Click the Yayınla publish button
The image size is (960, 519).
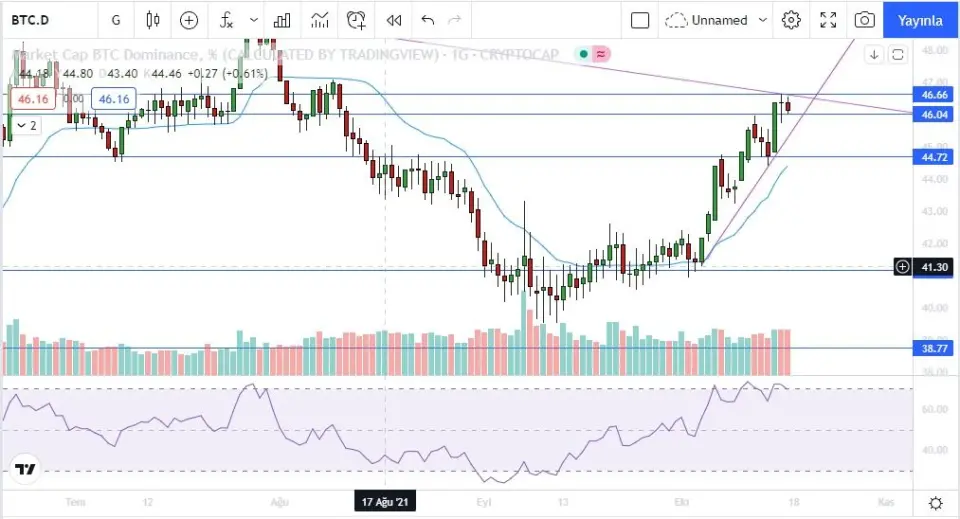click(x=920, y=20)
